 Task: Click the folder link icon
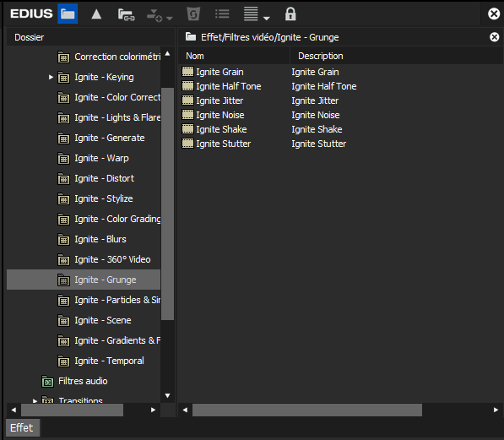click(126, 15)
